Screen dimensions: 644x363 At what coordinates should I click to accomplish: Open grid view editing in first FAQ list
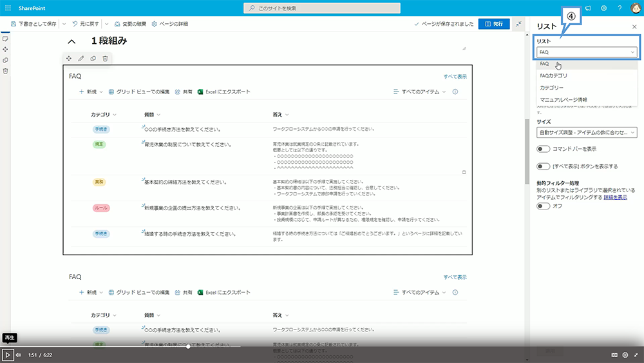(139, 92)
